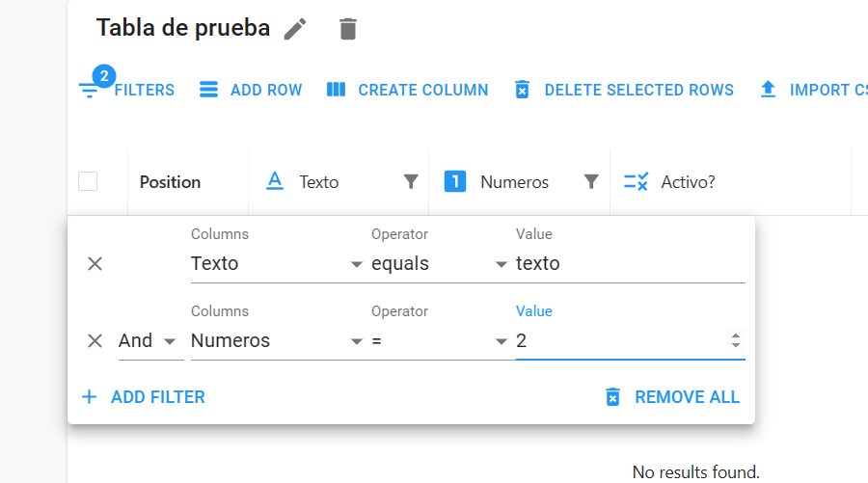Image resolution: width=868 pixels, height=483 pixels.
Task: Click Remove All filters button
Action: (672, 396)
